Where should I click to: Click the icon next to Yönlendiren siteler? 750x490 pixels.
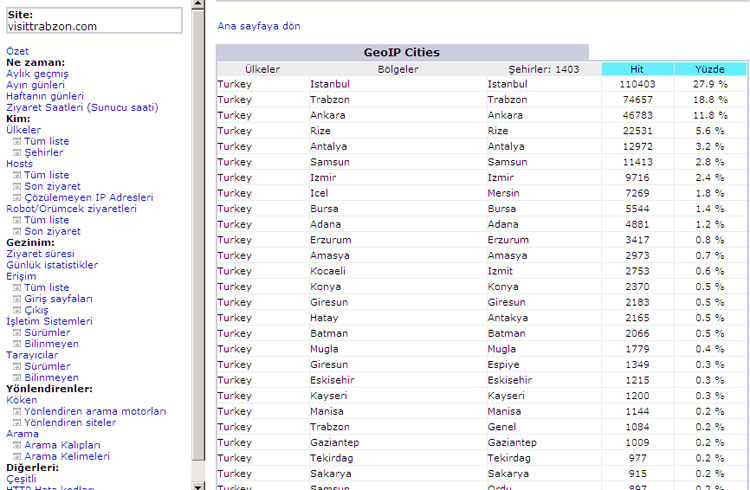(x=17, y=422)
